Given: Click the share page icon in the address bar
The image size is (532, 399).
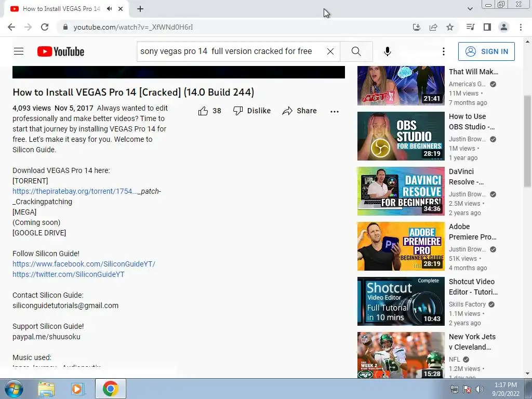Looking at the screenshot, I should [433, 27].
